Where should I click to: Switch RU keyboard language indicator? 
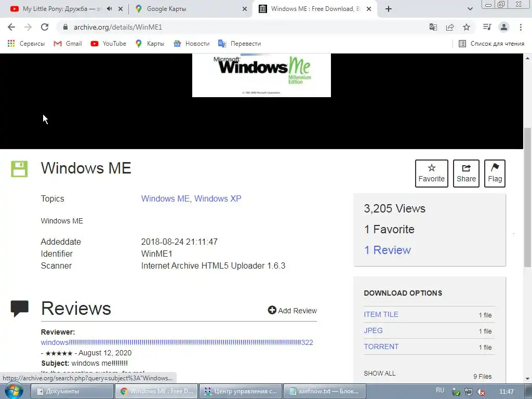pyautogui.click(x=440, y=391)
